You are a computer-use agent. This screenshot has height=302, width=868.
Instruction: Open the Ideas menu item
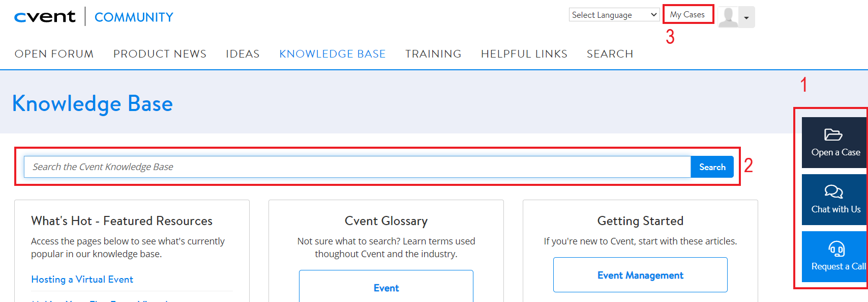pyautogui.click(x=243, y=54)
